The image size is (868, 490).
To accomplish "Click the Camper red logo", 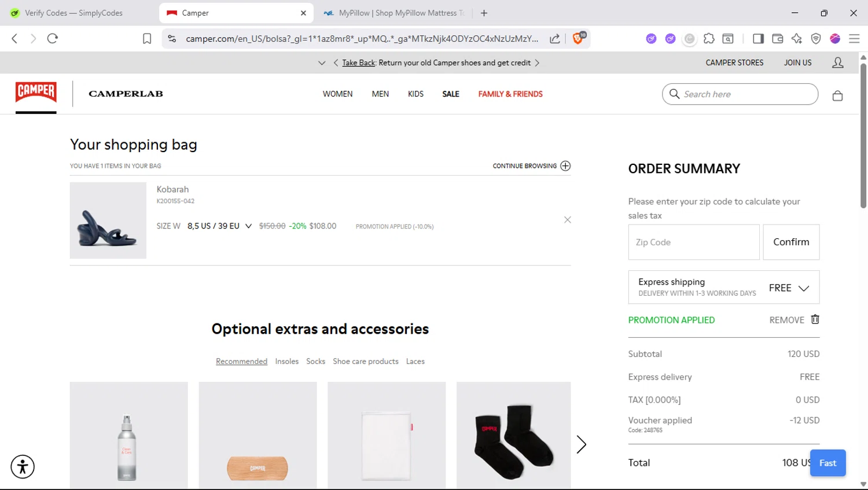I will [36, 93].
